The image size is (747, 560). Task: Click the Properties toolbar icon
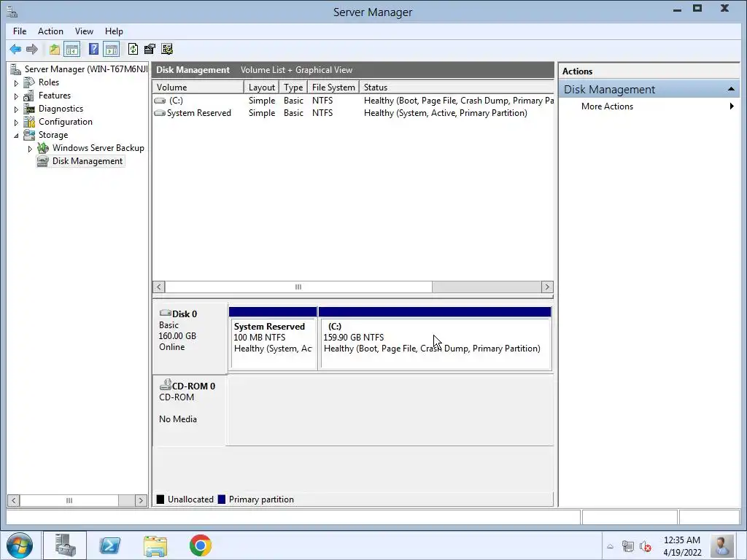(150, 49)
